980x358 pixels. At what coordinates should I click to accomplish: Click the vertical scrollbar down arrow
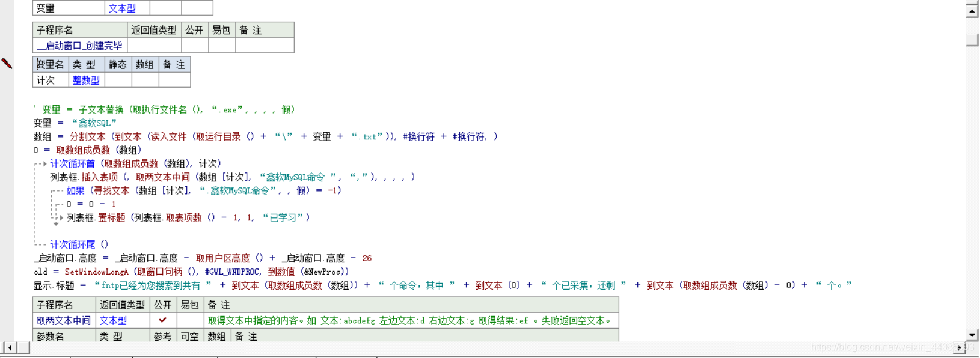972,335
